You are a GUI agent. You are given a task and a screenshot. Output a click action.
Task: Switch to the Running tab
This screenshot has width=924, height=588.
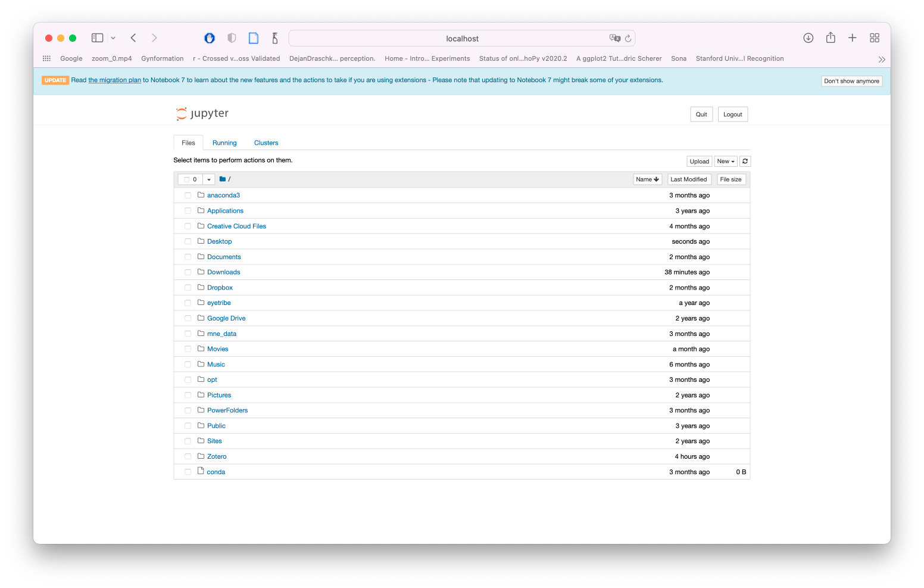tap(224, 143)
